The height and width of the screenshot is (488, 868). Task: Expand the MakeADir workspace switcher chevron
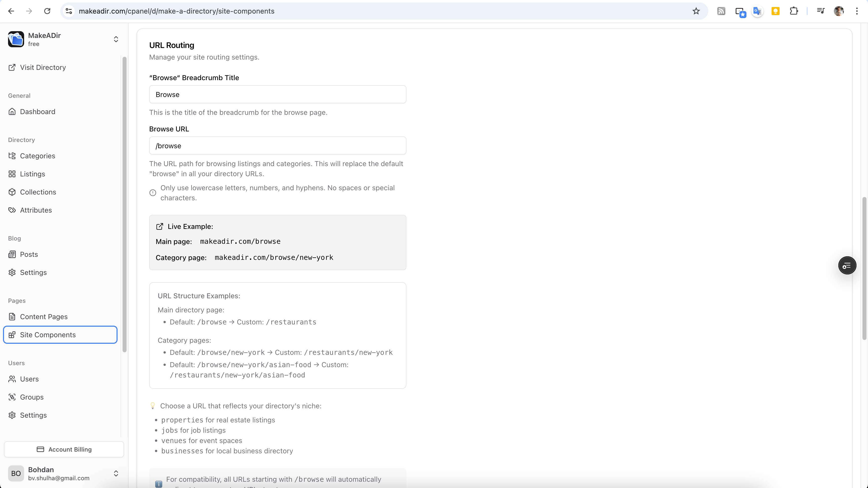click(x=116, y=39)
